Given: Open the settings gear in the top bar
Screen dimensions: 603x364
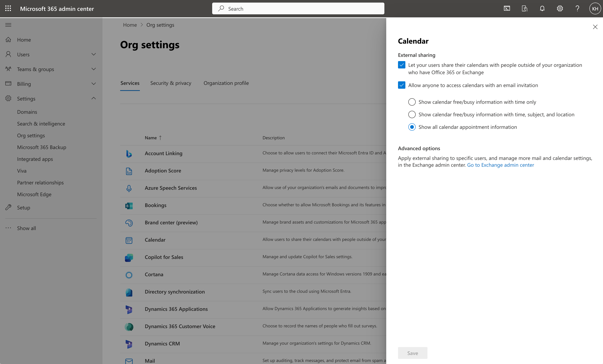Looking at the screenshot, I should [x=560, y=8].
